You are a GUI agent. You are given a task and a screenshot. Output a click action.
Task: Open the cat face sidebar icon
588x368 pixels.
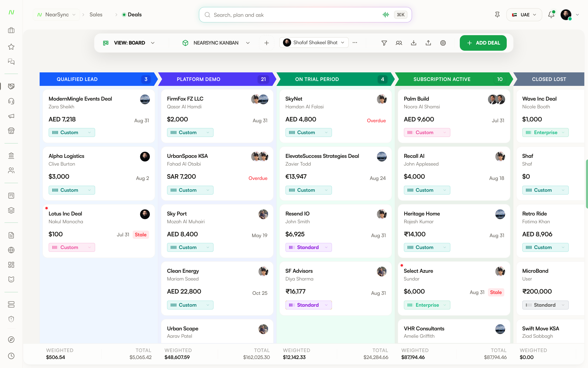click(x=11, y=279)
